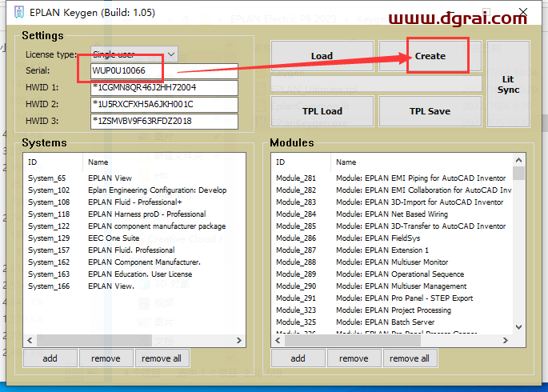Select Module_291 Pro Panel STEP Export row
Viewport: 548px width, 392px height.
[393, 298]
